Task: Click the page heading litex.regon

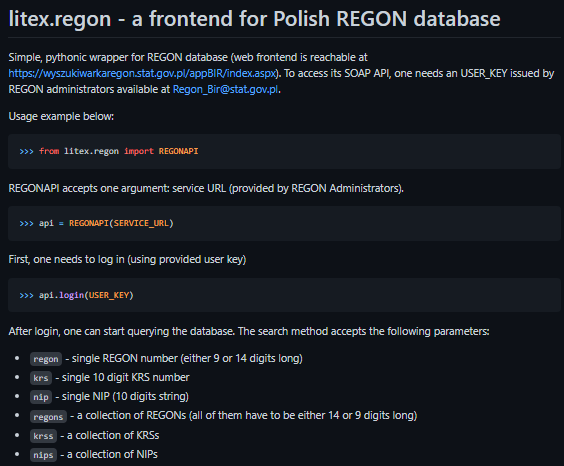Action: tap(60, 18)
